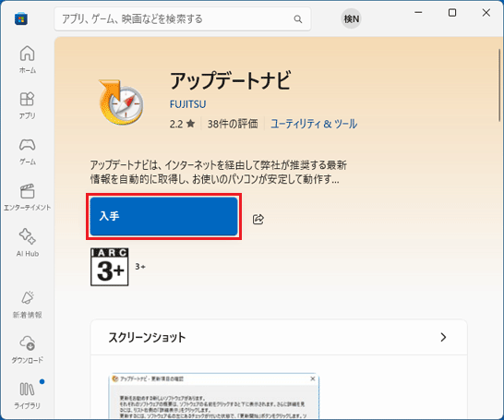The height and width of the screenshot is (420, 504).
Task: Click the アップデートナビ app title
Action: tap(230, 80)
